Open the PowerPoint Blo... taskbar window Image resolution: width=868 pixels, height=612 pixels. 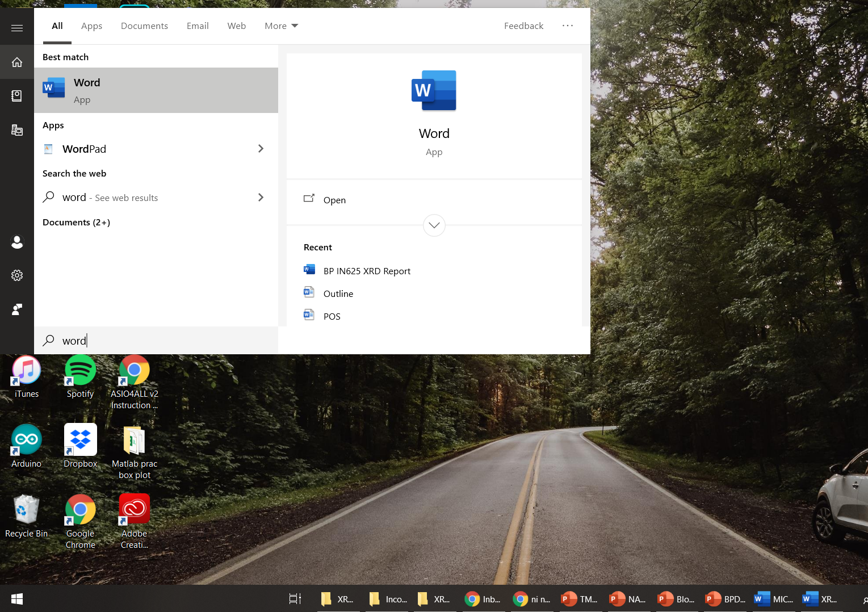pos(676,598)
